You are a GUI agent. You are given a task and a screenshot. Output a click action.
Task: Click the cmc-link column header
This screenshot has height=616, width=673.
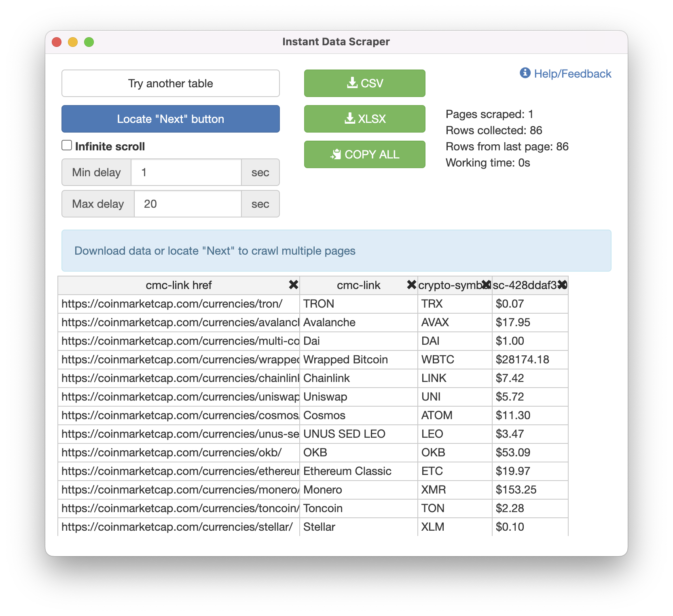(358, 285)
